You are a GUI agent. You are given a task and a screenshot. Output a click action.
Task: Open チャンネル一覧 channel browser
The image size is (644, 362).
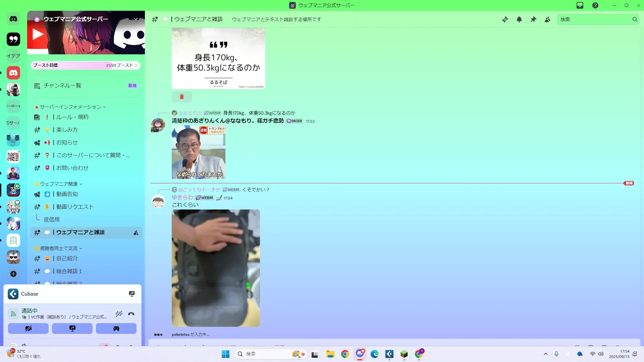pos(62,86)
